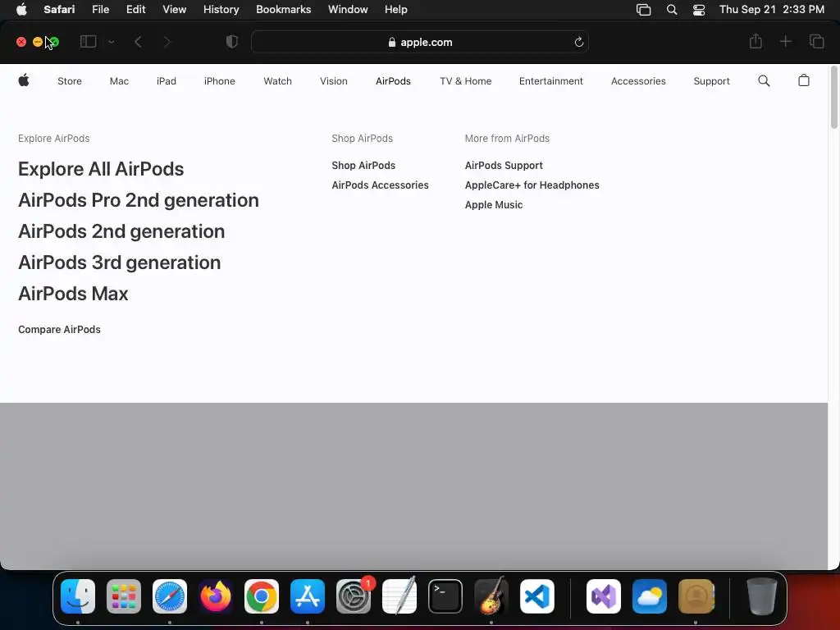Show tab overview icon

[x=816, y=41]
